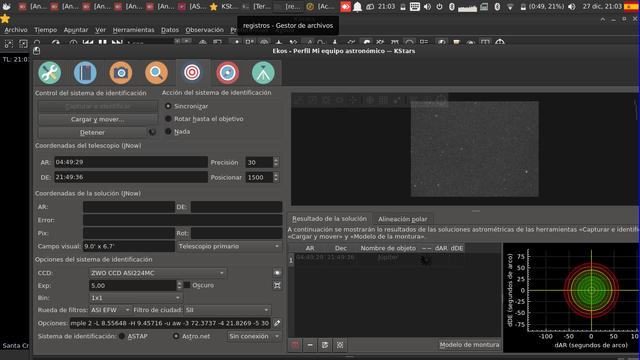Click the DE telescope coordinate field
640x360 pixels.
(x=131, y=177)
